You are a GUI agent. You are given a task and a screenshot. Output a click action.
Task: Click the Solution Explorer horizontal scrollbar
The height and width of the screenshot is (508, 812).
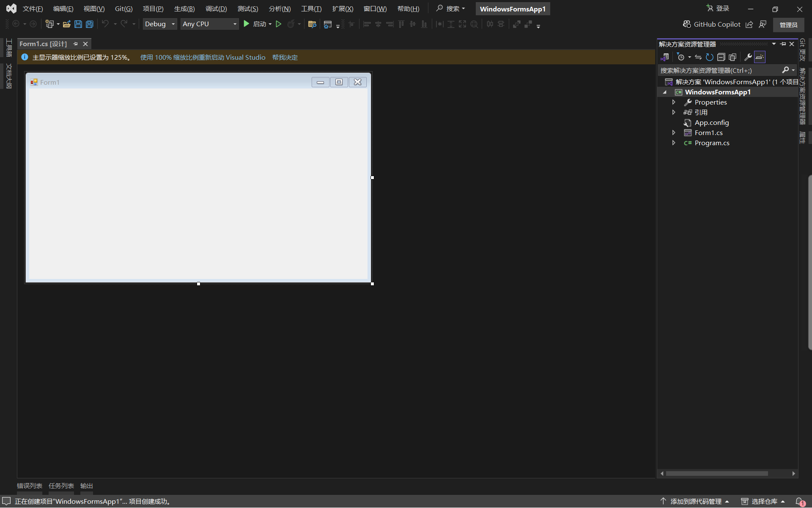coord(717,474)
